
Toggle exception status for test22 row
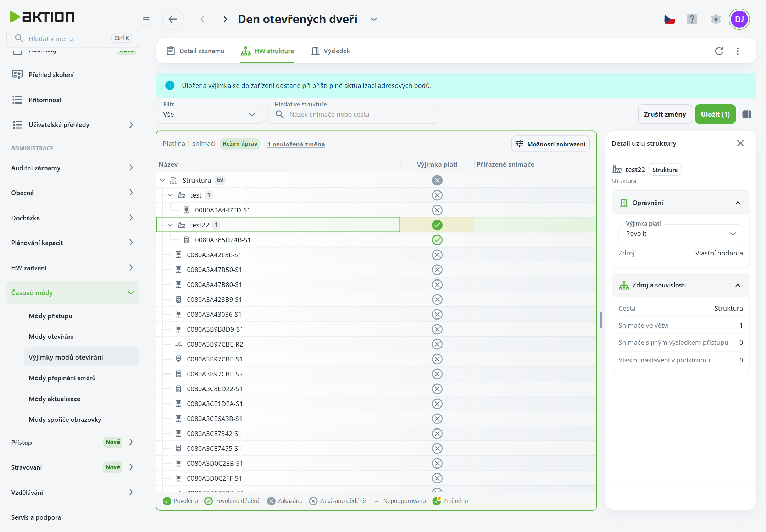coord(437,225)
